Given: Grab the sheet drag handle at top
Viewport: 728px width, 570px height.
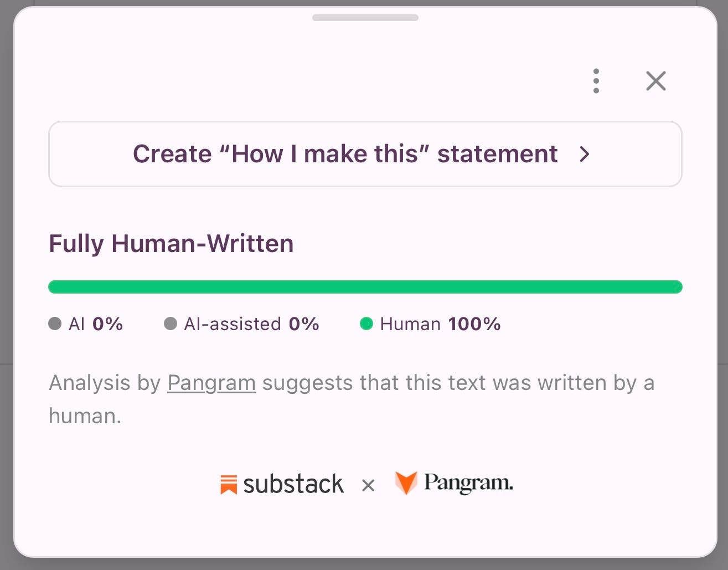Looking at the screenshot, I should tap(365, 18).
